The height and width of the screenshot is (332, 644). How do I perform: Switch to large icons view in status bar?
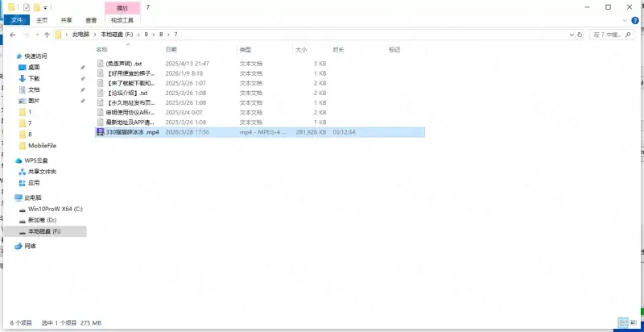click(634, 323)
